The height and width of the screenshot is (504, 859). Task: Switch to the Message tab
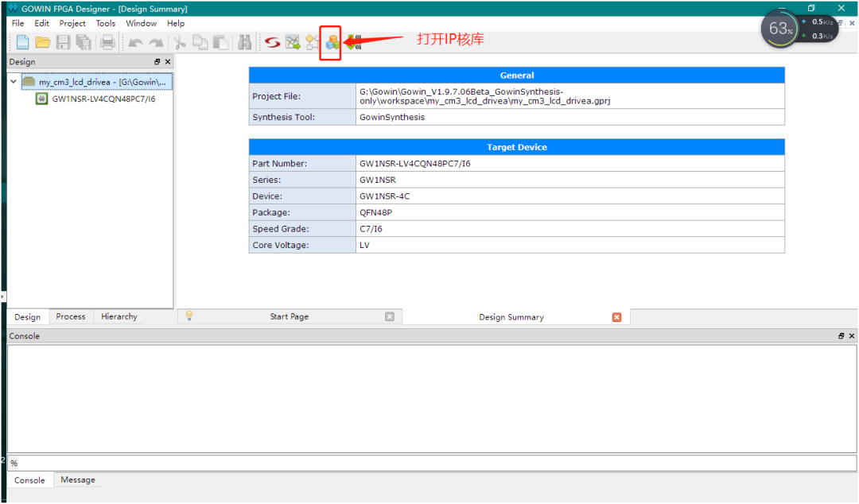point(78,480)
